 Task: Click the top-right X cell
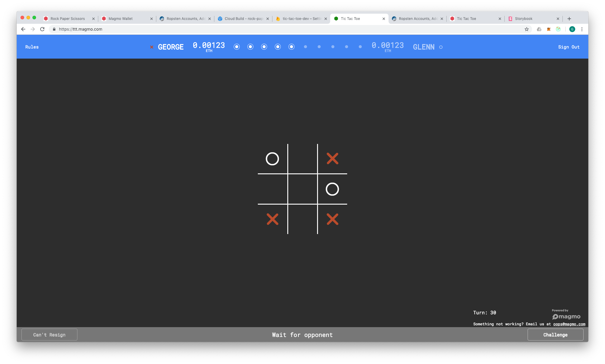point(333,159)
